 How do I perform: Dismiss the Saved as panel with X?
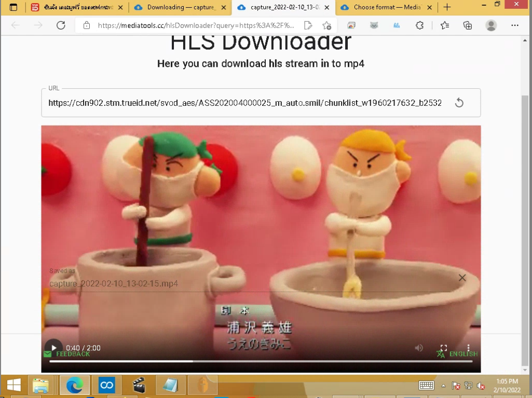tap(462, 278)
